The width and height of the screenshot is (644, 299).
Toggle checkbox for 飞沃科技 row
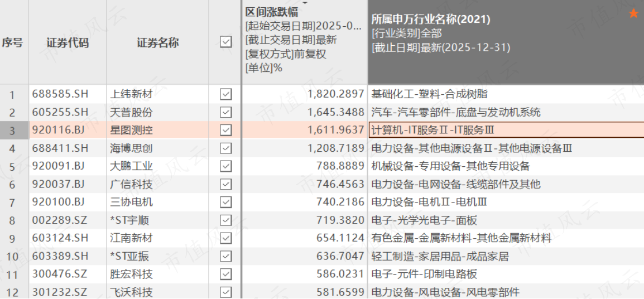226,292
